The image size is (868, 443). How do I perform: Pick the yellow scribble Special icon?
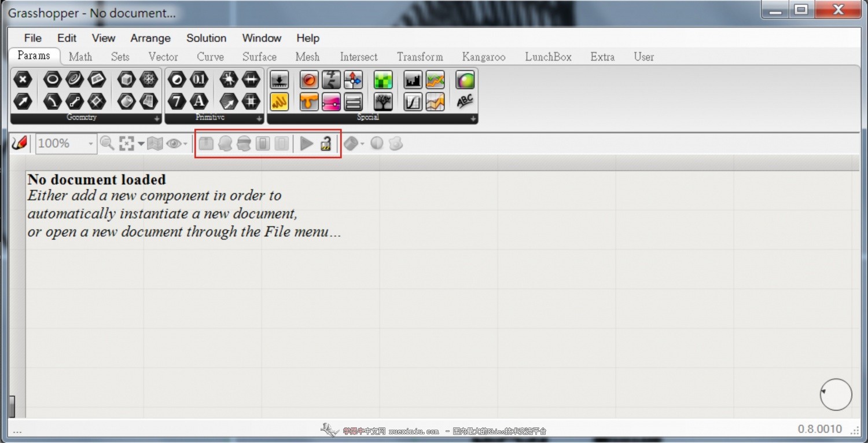point(279,101)
